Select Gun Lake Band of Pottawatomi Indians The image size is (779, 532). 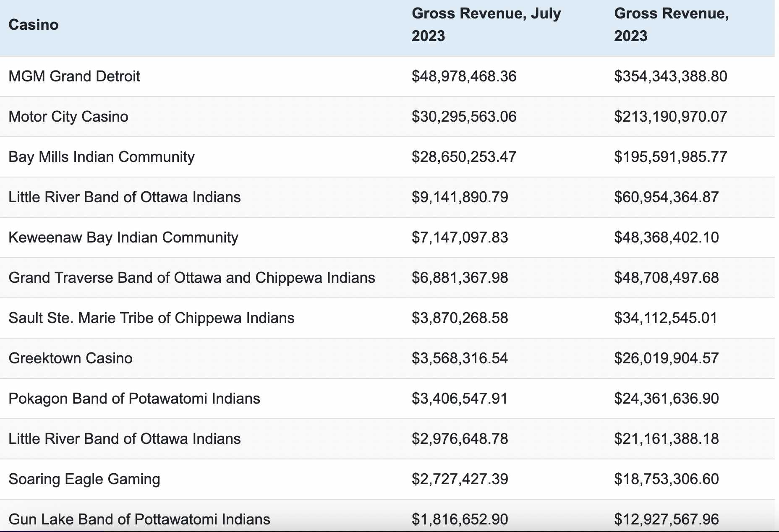pos(139,519)
